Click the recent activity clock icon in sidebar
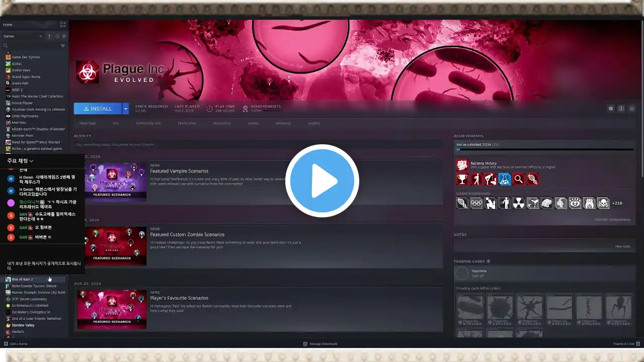The height and width of the screenshot is (362, 644). (x=57, y=36)
